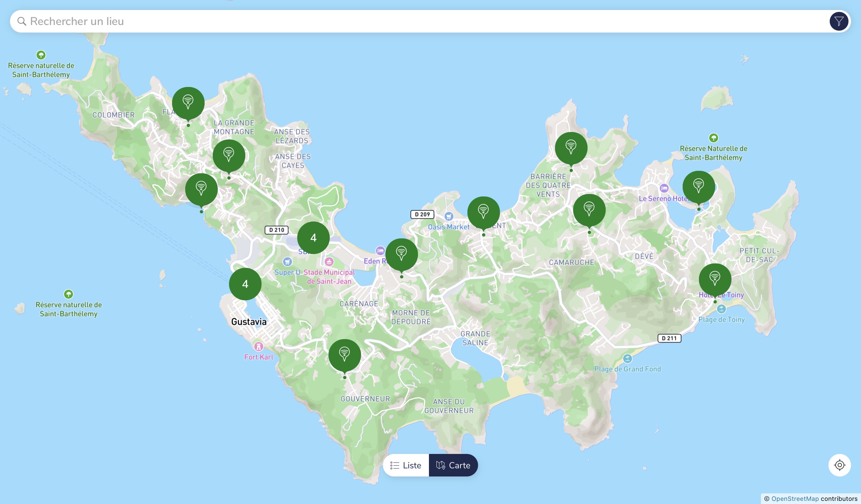Click wifi marker above Barrière des Quatre Vents

571,148
